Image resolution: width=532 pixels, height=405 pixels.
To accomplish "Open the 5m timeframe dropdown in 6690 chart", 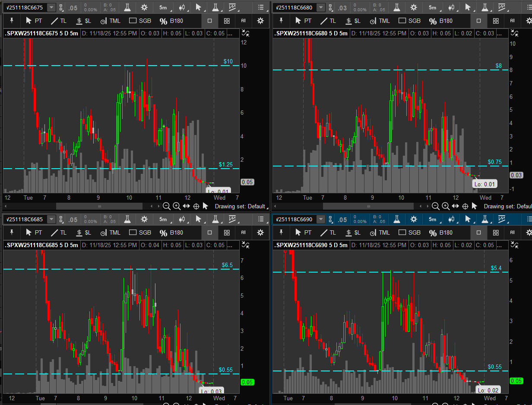I will coord(433,220).
